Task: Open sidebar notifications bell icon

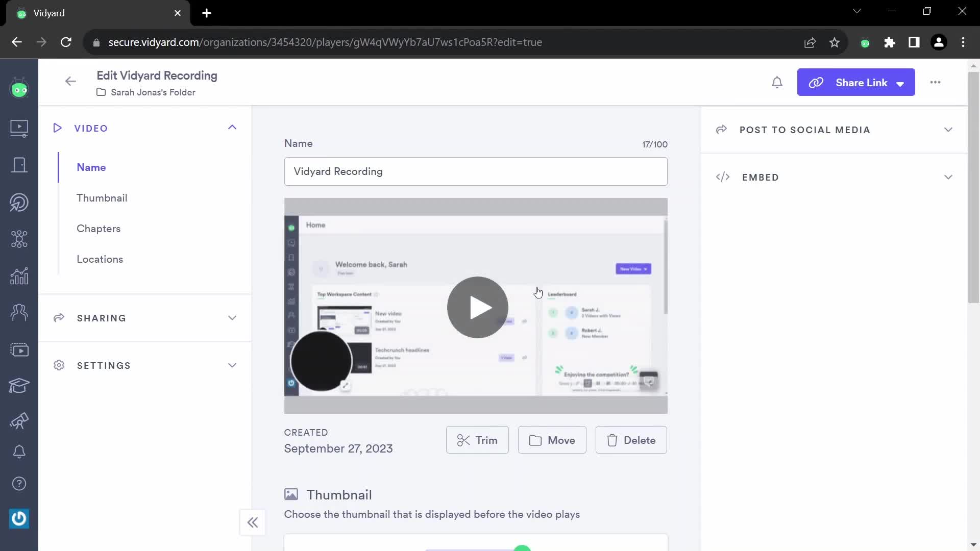Action: tap(19, 452)
